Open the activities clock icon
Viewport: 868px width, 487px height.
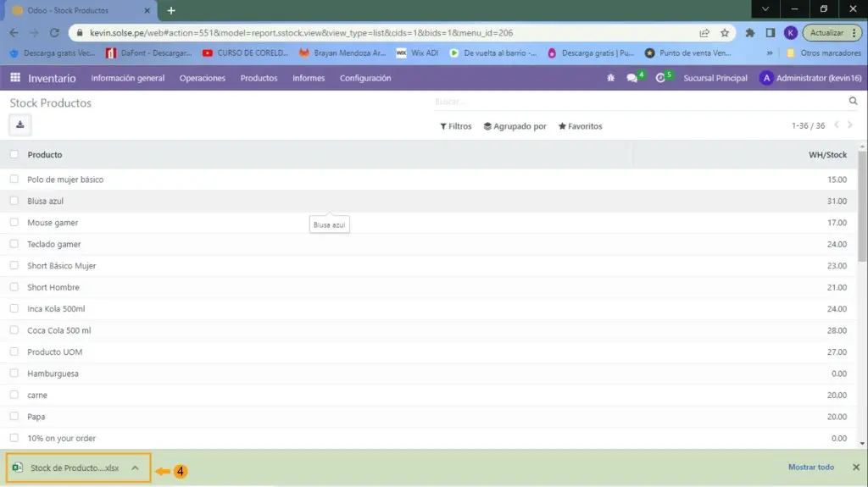[661, 78]
